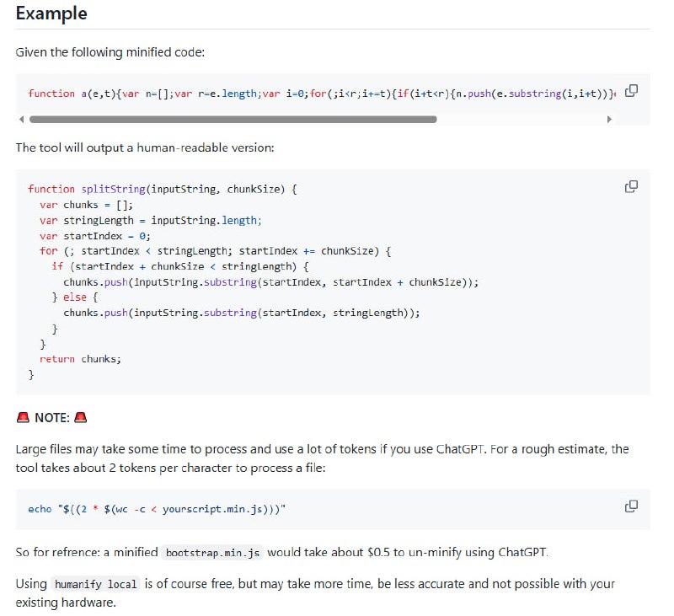Click the right scroll arrow under minified code

point(609,121)
